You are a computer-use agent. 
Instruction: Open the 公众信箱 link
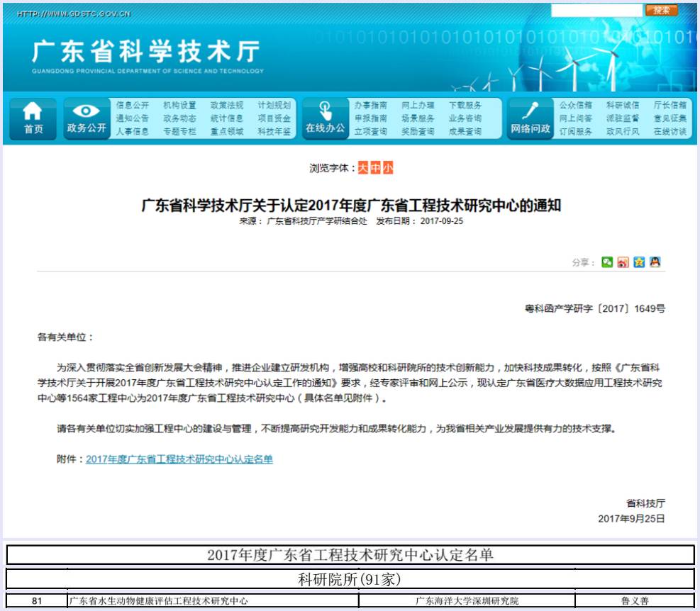[575, 106]
